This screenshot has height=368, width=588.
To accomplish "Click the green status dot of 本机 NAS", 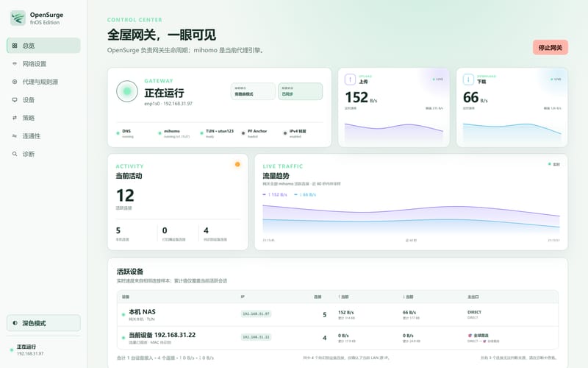I will [x=123, y=315].
